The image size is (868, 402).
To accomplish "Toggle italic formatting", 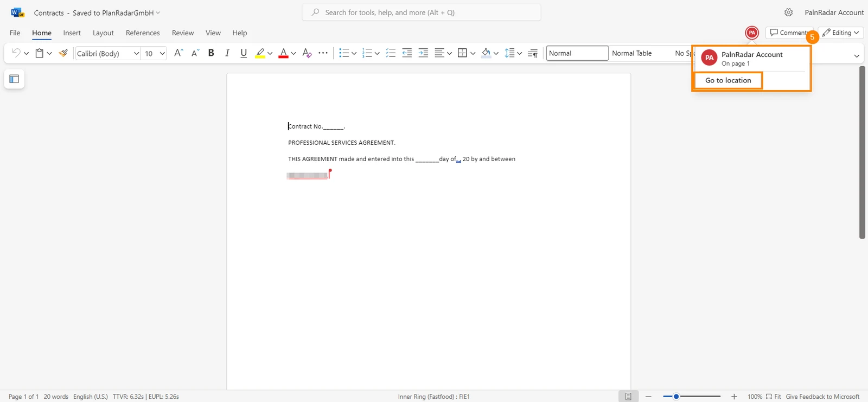I will [x=227, y=53].
